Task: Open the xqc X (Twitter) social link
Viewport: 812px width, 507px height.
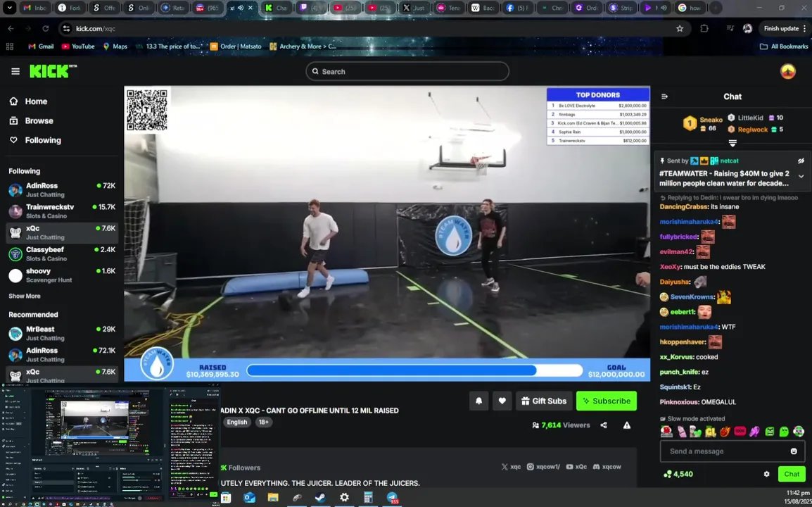Action: 511,467
